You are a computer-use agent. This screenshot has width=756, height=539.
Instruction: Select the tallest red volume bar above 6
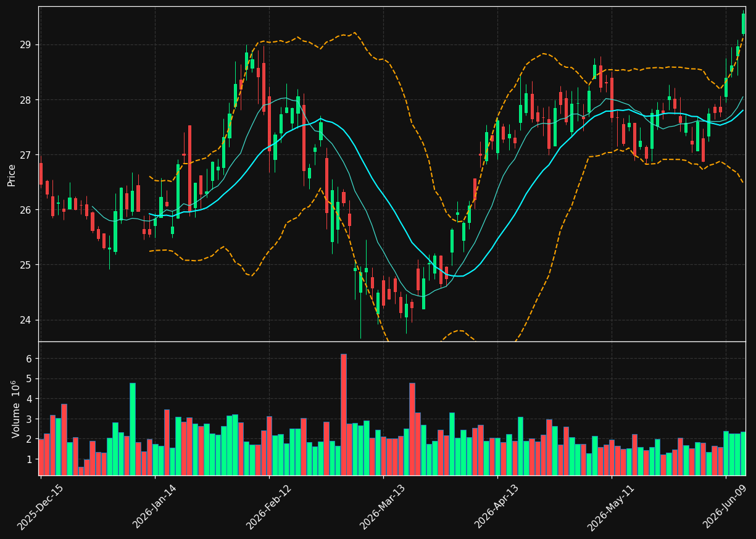tap(344, 414)
